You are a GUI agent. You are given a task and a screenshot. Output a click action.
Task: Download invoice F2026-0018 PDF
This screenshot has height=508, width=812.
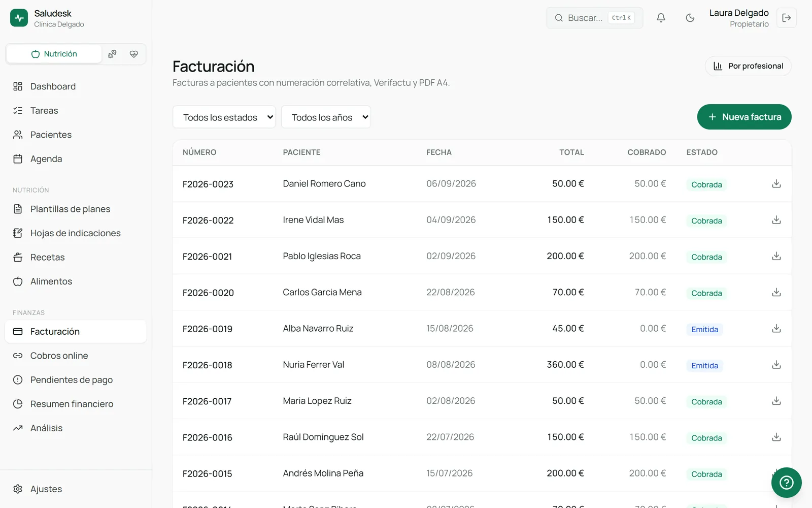pos(776,365)
